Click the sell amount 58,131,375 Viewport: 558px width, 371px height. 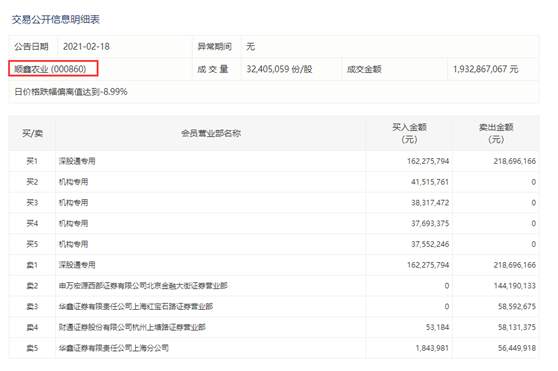coord(517,327)
